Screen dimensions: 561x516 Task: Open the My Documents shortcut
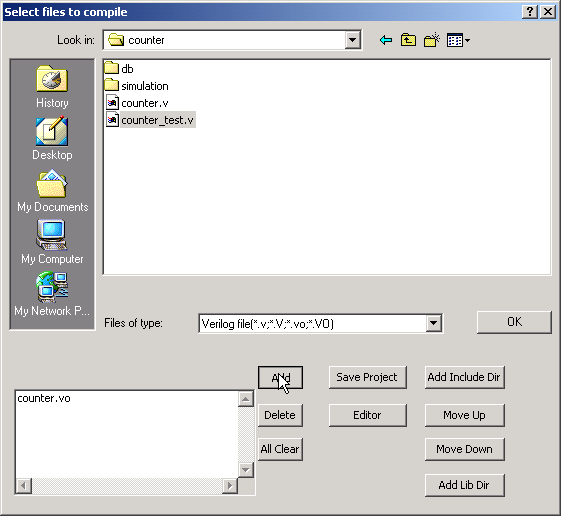click(x=53, y=191)
